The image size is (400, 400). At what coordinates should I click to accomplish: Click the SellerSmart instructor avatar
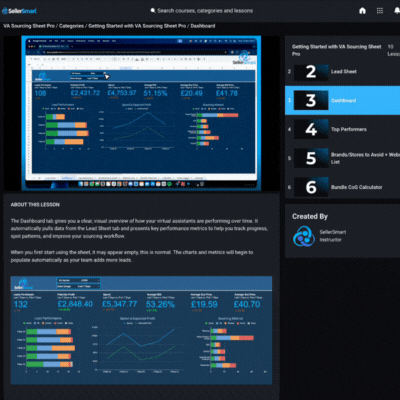pos(304,236)
